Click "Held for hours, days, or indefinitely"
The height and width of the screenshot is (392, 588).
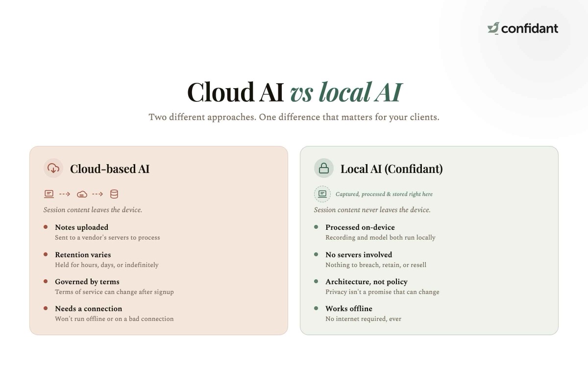click(107, 265)
